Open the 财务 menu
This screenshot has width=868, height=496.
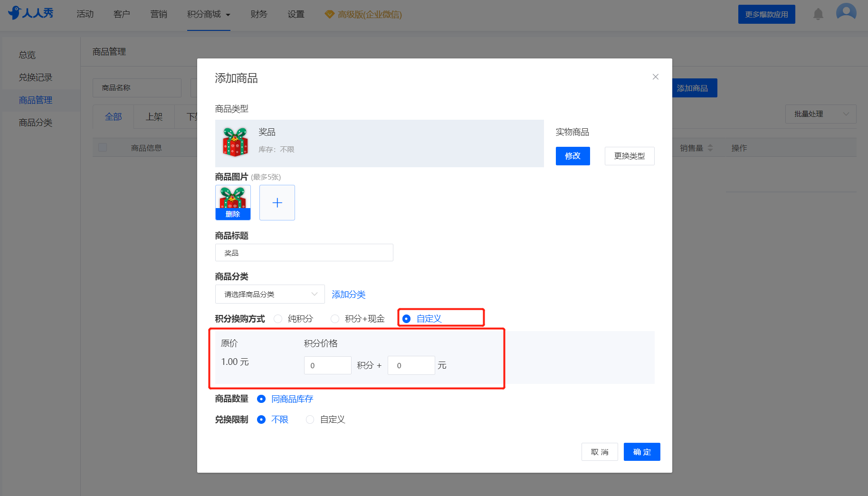259,14
